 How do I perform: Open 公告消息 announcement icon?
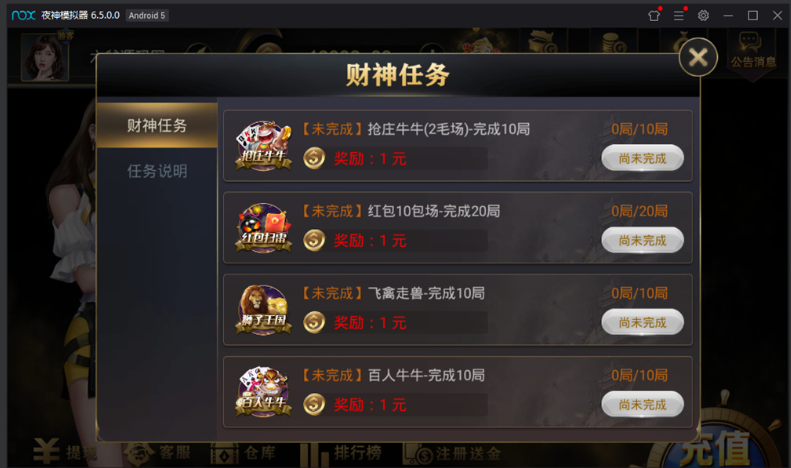[x=753, y=52]
